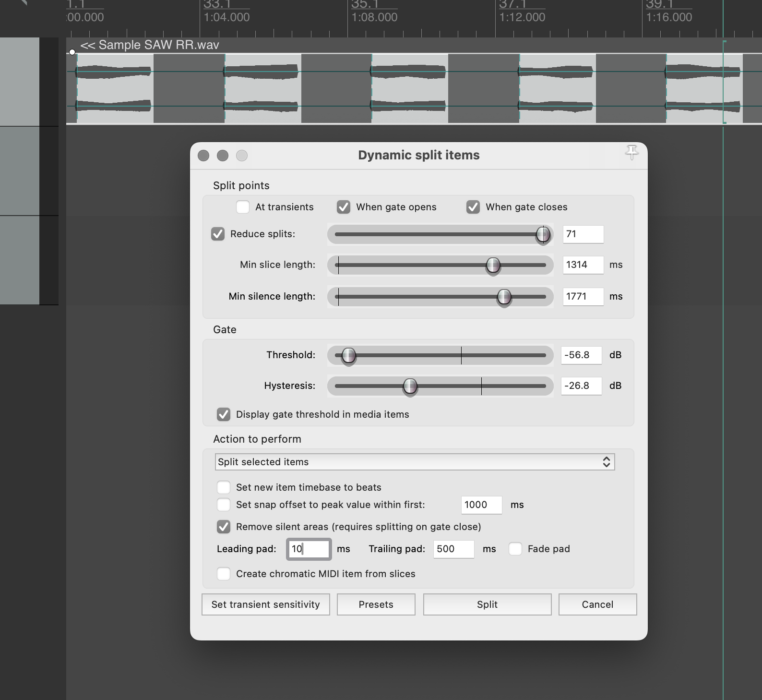Image resolution: width=762 pixels, height=700 pixels.
Task: Click the Split button
Action: pyautogui.click(x=488, y=604)
